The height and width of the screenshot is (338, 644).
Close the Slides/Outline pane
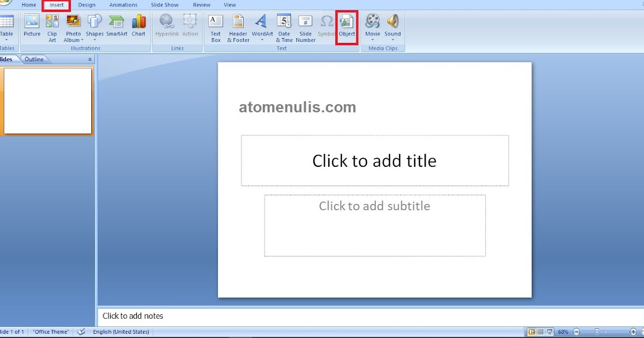pos(90,60)
